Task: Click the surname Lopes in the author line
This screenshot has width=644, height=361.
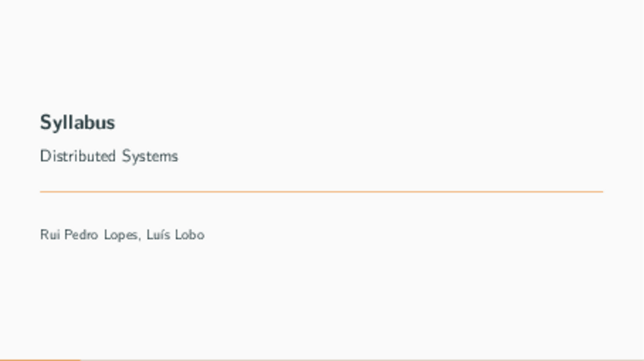Action: [x=121, y=235]
